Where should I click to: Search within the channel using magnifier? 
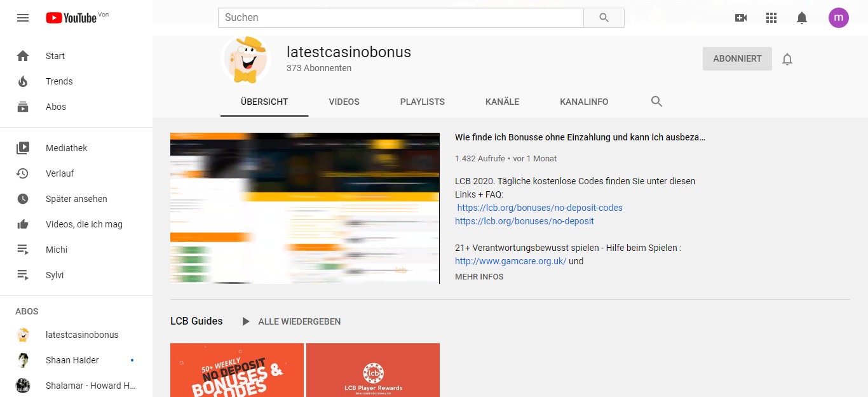(x=657, y=102)
